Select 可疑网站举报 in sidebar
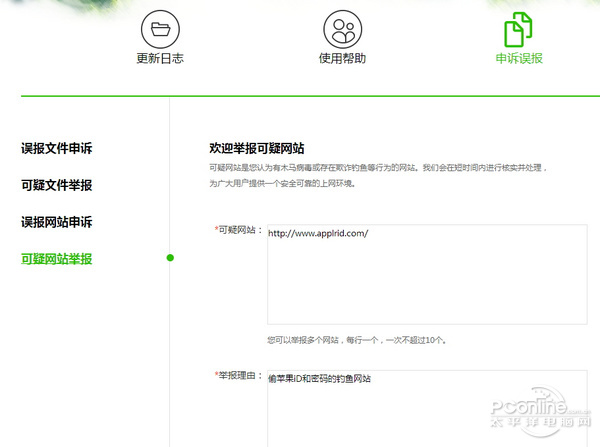This screenshot has height=447, width=600. pyautogui.click(x=57, y=259)
